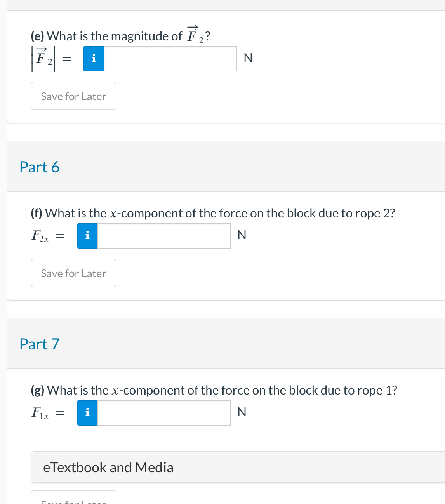445x504 pixels.
Task: Click the partially visible bottom Save for Later
Action: pyautogui.click(x=73, y=499)
